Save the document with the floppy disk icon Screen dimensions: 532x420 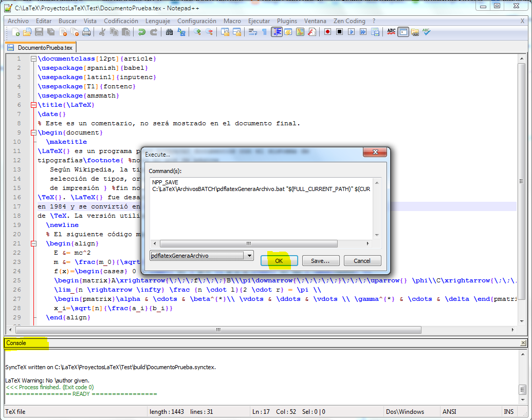(39, 32)
